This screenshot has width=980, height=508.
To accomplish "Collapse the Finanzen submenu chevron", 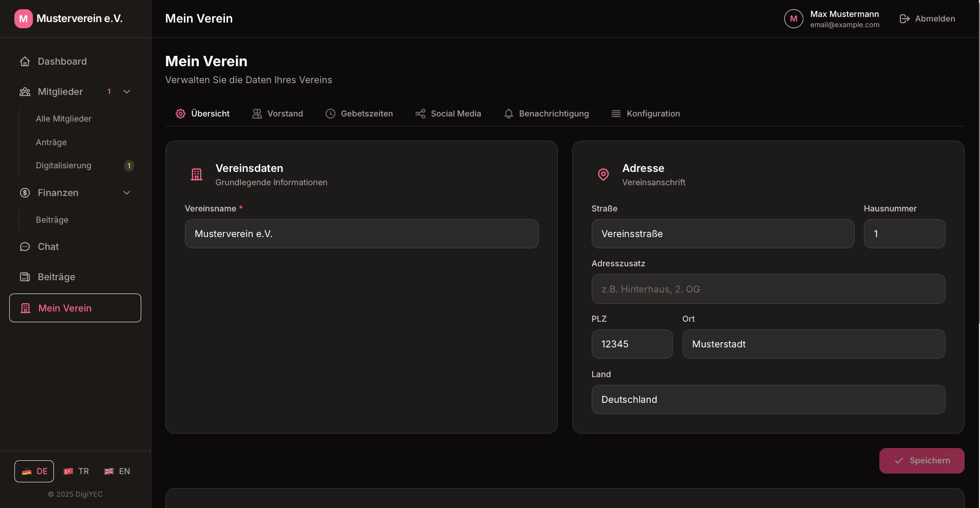I will (127, 193).
